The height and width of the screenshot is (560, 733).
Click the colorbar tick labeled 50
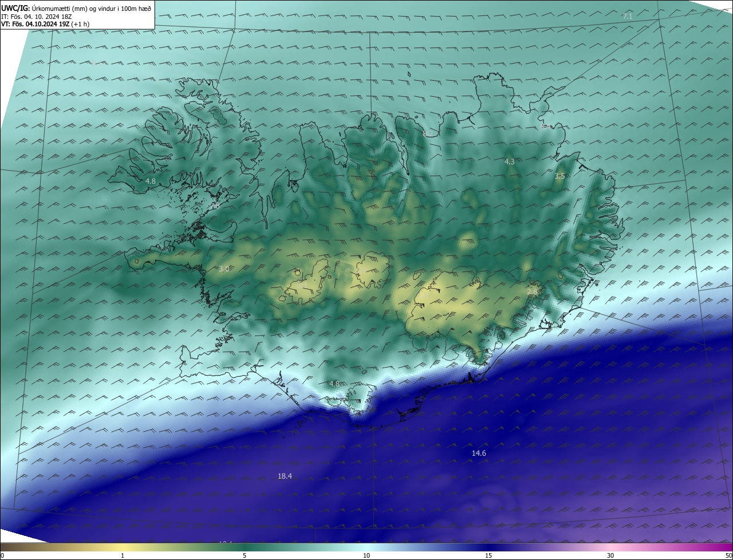728,555
